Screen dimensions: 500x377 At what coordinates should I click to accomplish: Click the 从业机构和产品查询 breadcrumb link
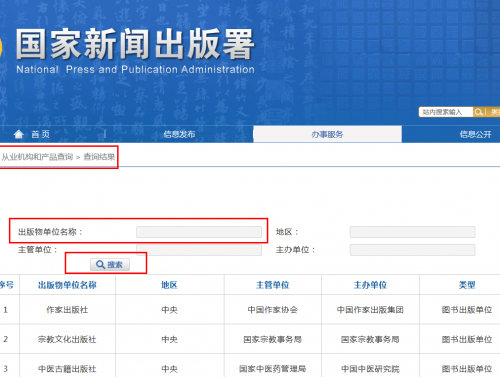click(37, 157)
